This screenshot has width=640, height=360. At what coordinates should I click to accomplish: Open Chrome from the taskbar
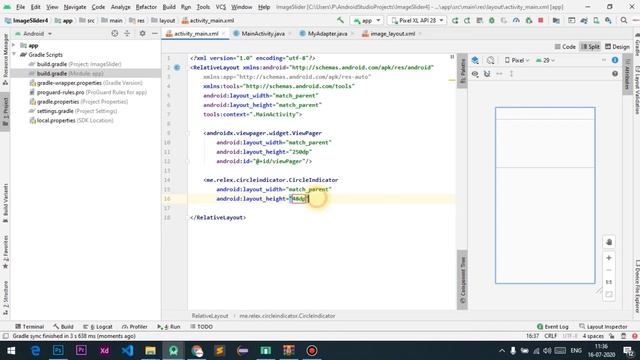coord(197,351)
